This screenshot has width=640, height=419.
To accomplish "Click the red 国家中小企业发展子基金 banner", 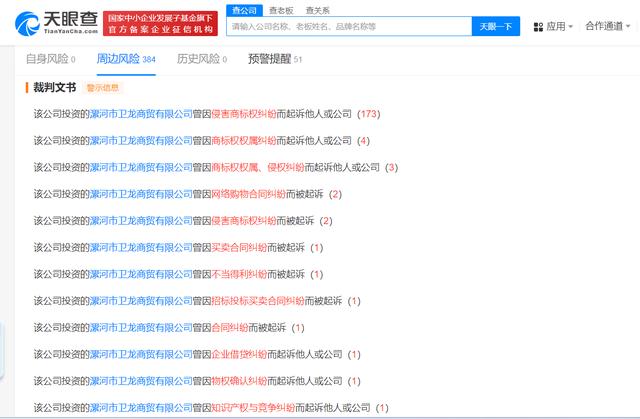I will (x=160, y=23).
